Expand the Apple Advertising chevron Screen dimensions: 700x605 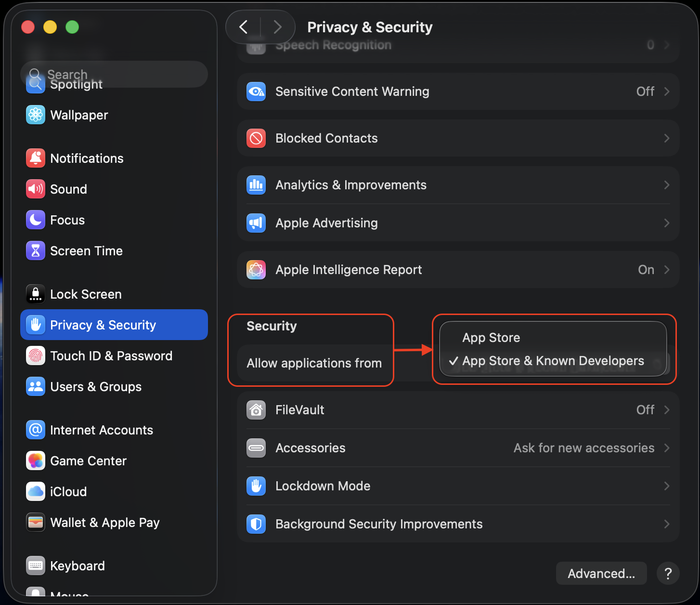[x=667, y=223]
